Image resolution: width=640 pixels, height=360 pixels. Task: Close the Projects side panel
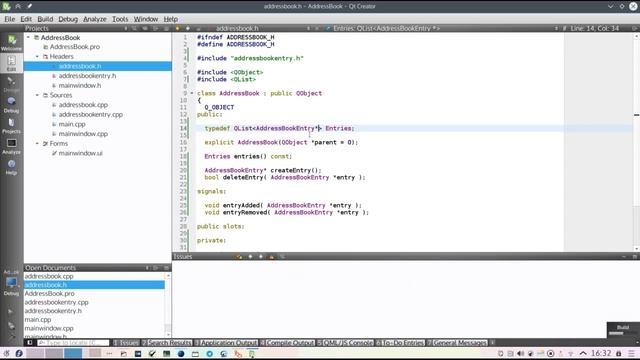[x=166, y=28]
